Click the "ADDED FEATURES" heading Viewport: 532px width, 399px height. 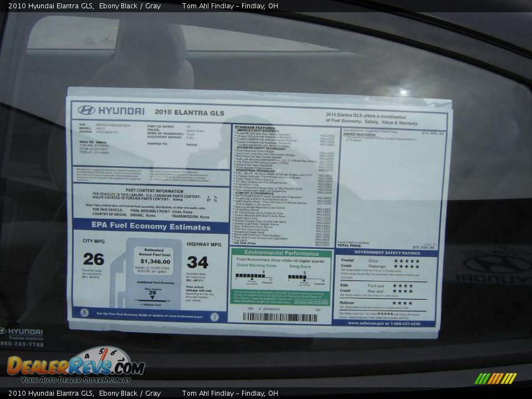click(x=359, y=135)
